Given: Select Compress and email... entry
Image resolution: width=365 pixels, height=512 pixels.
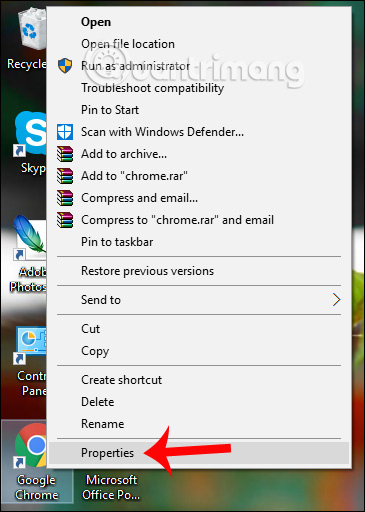Looking at the screenshot, I should (x=199, y=198).
